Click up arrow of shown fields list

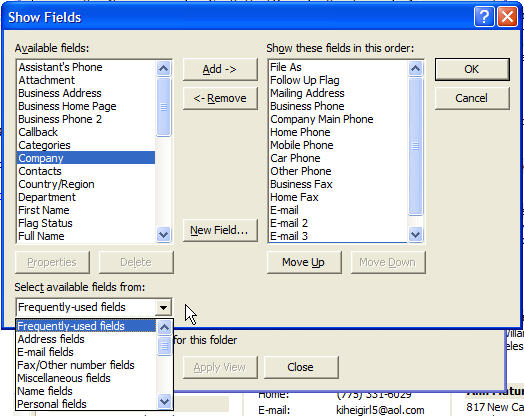click(x=415, y=69)
